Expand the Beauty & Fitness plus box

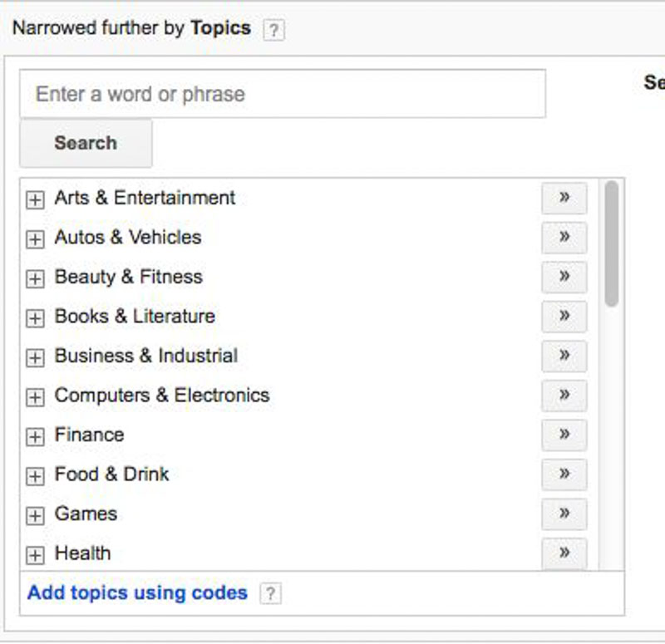(x=35, y=279)
